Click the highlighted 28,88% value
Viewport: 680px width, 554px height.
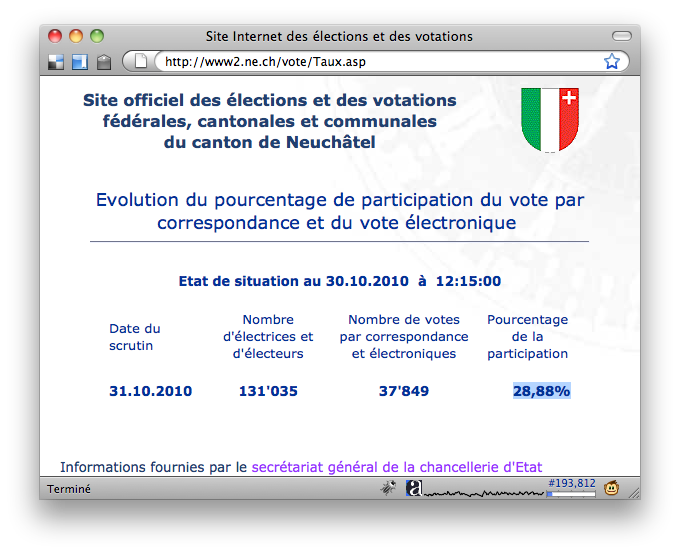pyautogui.click(x=542, y=391)
